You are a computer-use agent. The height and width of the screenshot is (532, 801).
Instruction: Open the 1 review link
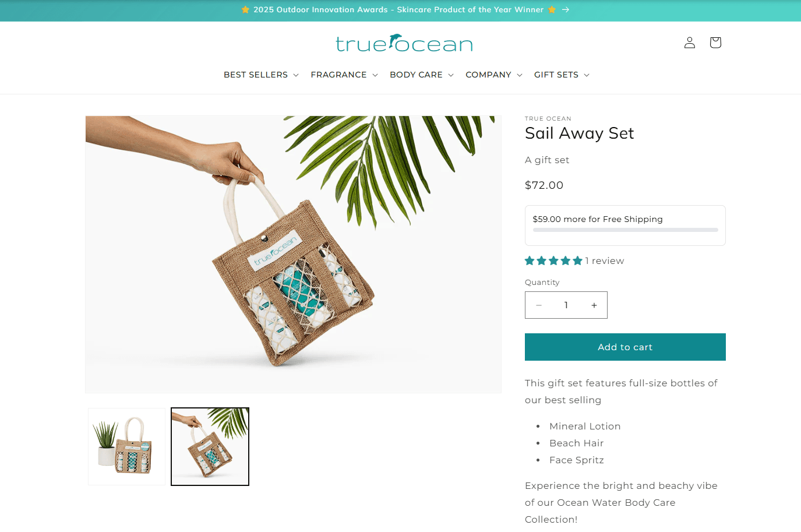click(x=605, y=261)
